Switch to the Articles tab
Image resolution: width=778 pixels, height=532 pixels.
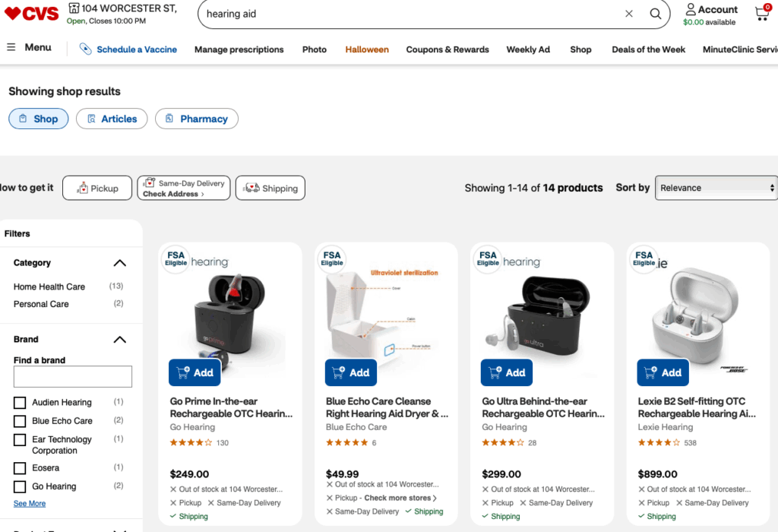pyautogui.click(x=112, y=119)
